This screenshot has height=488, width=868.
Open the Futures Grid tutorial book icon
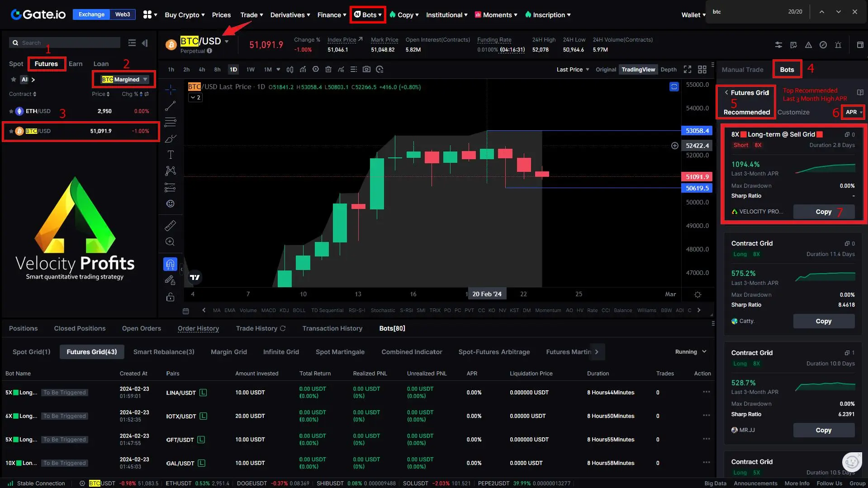(860, 92)
